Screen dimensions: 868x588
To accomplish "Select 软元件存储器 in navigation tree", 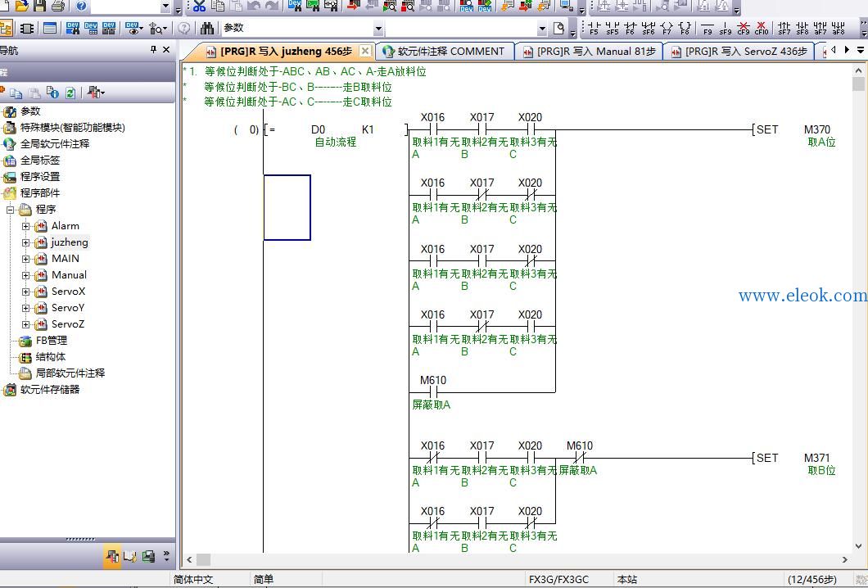I will (x=50, y=390).
